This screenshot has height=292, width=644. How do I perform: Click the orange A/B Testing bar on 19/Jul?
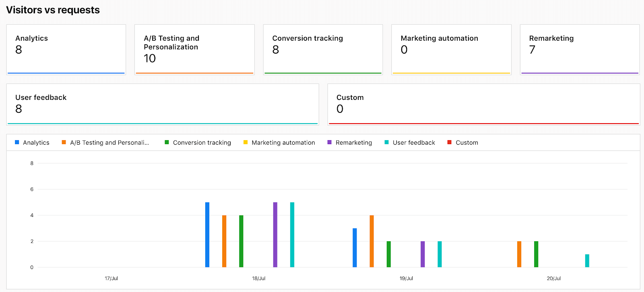point(372,241)
